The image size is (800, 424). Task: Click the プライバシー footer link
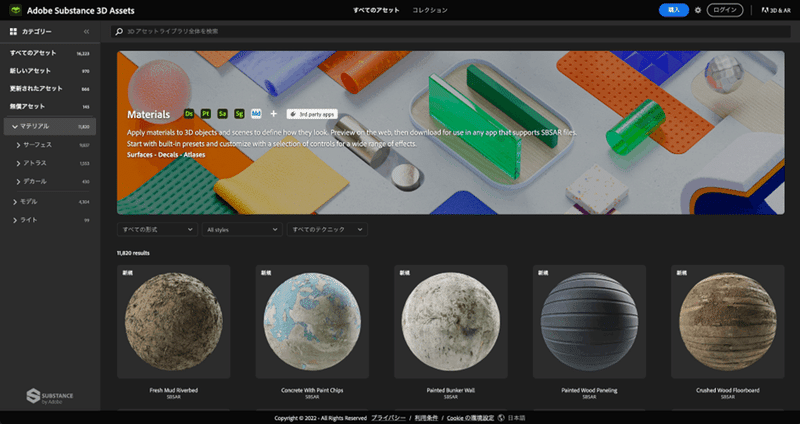(388, 418)
